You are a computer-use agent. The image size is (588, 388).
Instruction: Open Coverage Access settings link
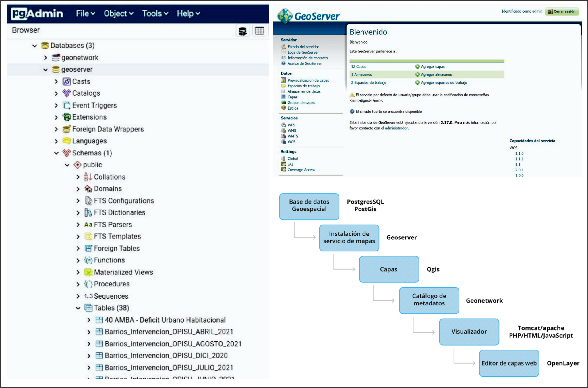point(301,170)
